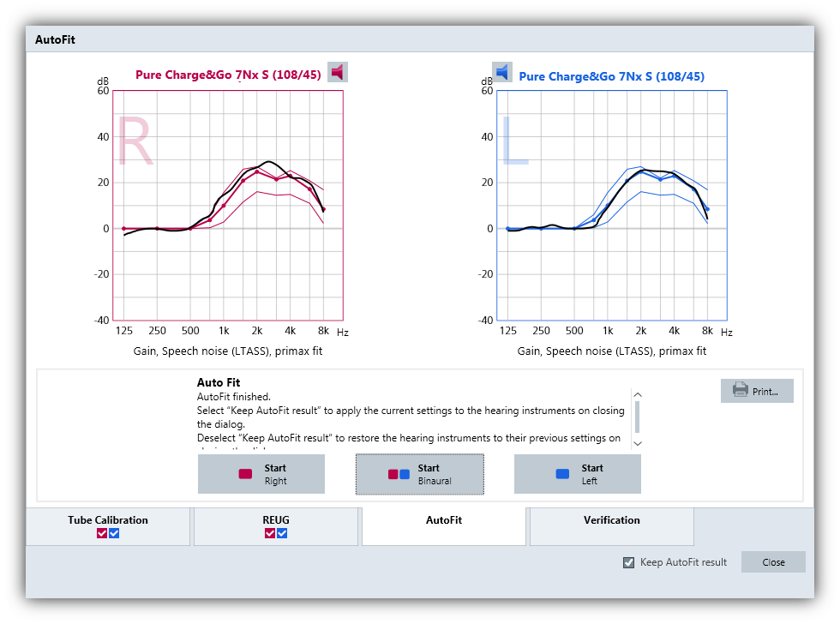Click right device title Pure Charge&Go 7Nx S
840x624 pixels.
(228, 75)
